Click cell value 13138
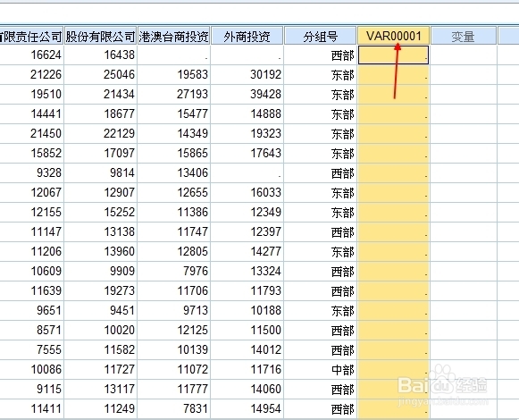Screen dimensions: 519x420 (x=120, y=231)
